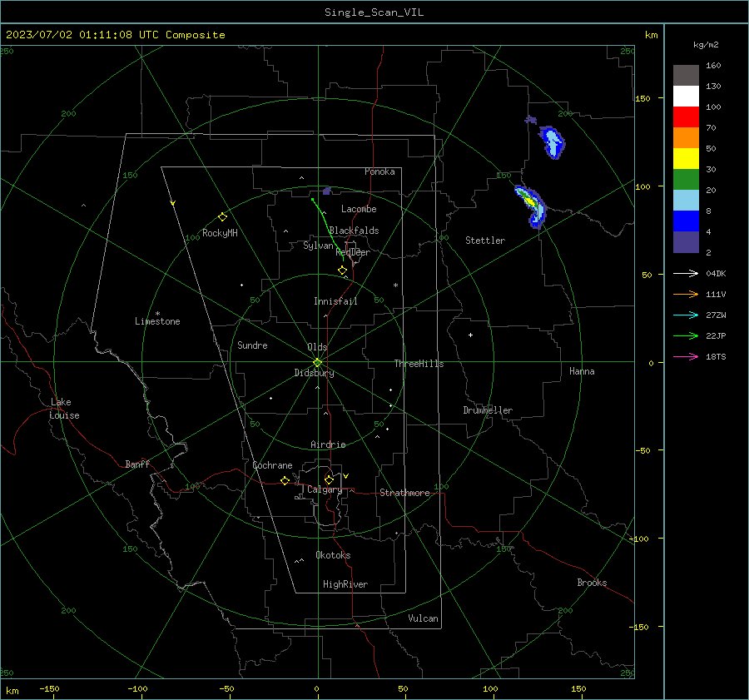This screenshot has width=749, height=700.
Task: Click the yellow 50 kg/m2 color swatch
Action: point(686,159)
